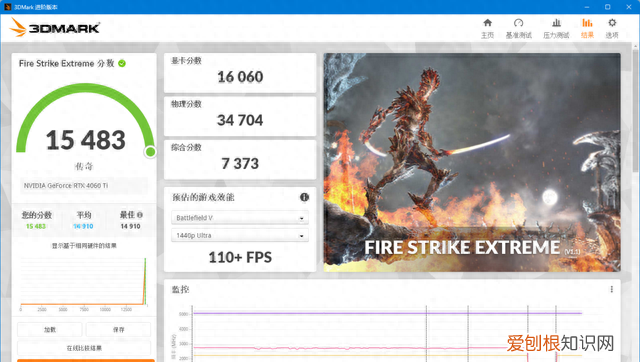
Task: Click the main score 15 483
Action: coord(85,140)
